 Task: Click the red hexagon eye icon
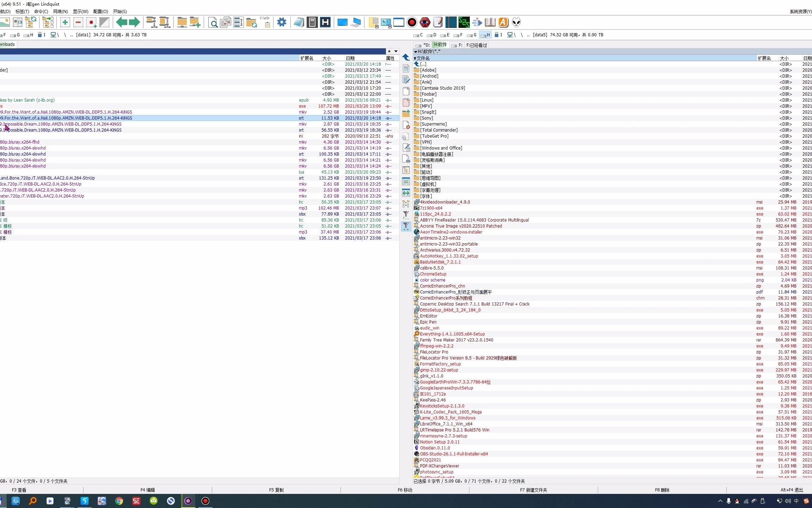425,22
